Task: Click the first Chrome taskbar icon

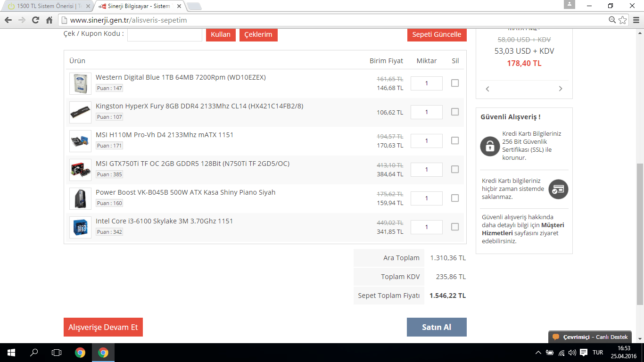Action: point(80,353)
